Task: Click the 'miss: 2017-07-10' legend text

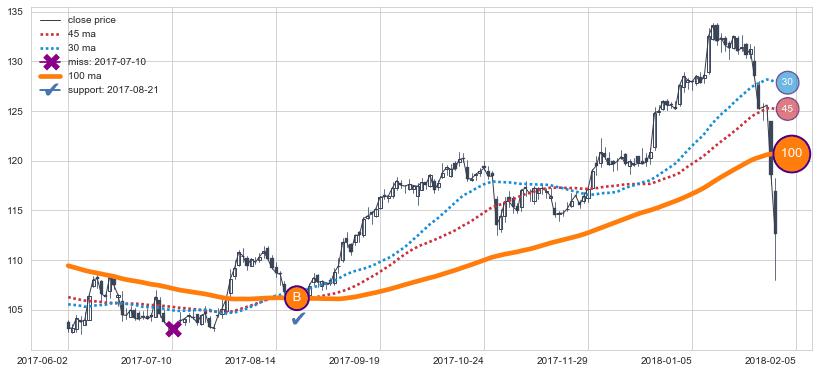Action: [x=107, y=62]
